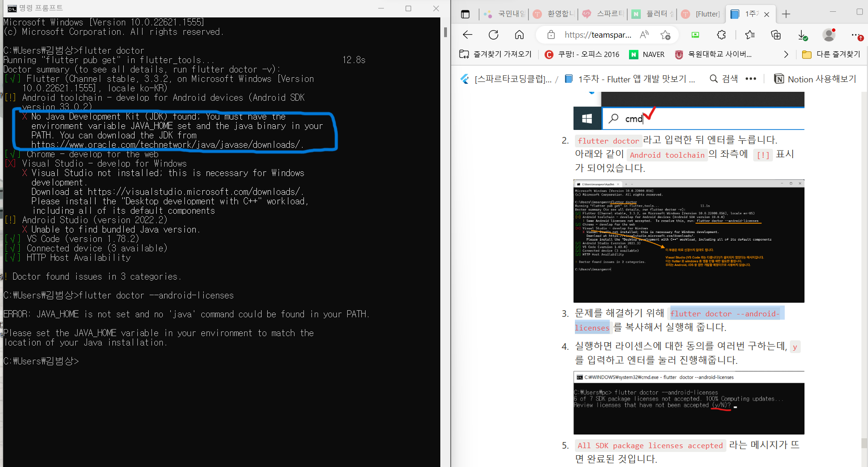Open the Favorites list icon
Image resolution: width=868 pixels, height=467 pixels.
[750, 35]
